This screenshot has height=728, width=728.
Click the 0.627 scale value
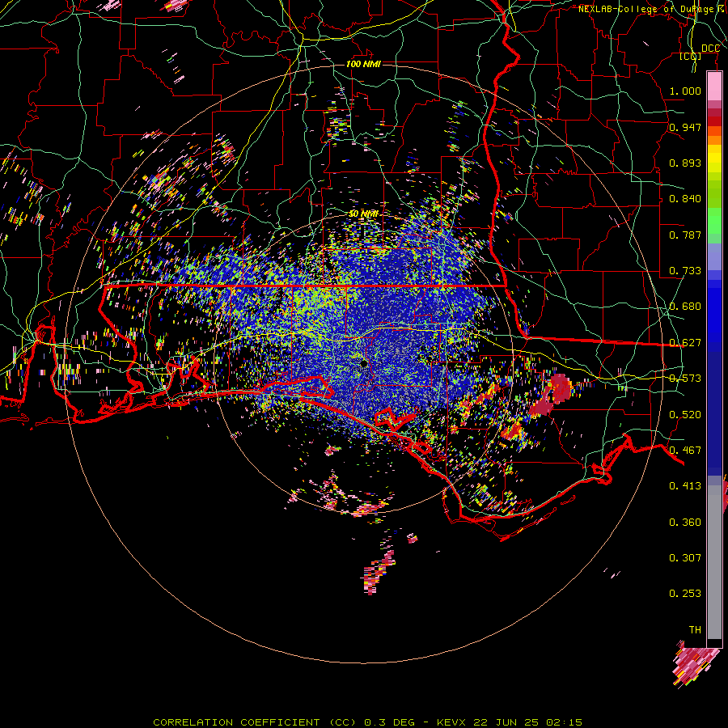[x=685, y=343]
